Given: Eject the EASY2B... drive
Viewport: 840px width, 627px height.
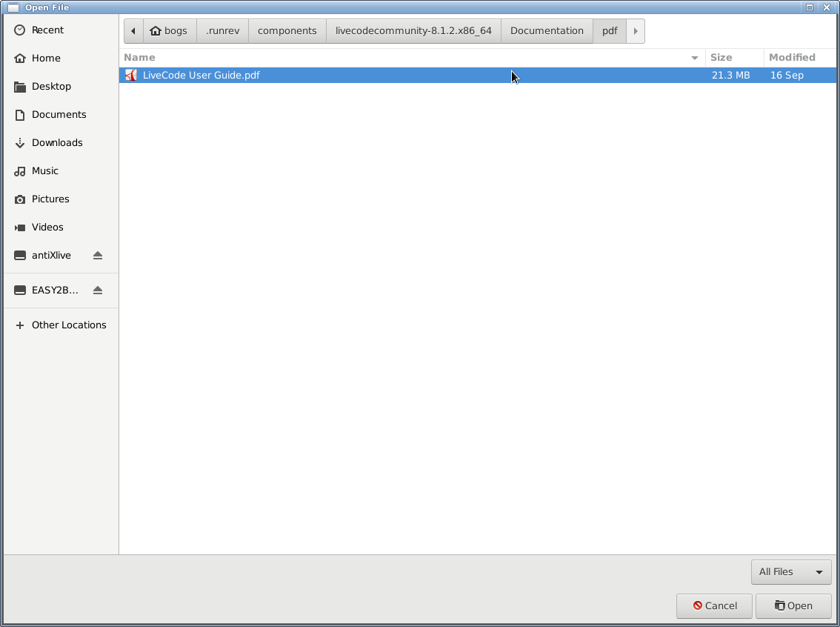Looking at the screenshot, I should (98, 291).
